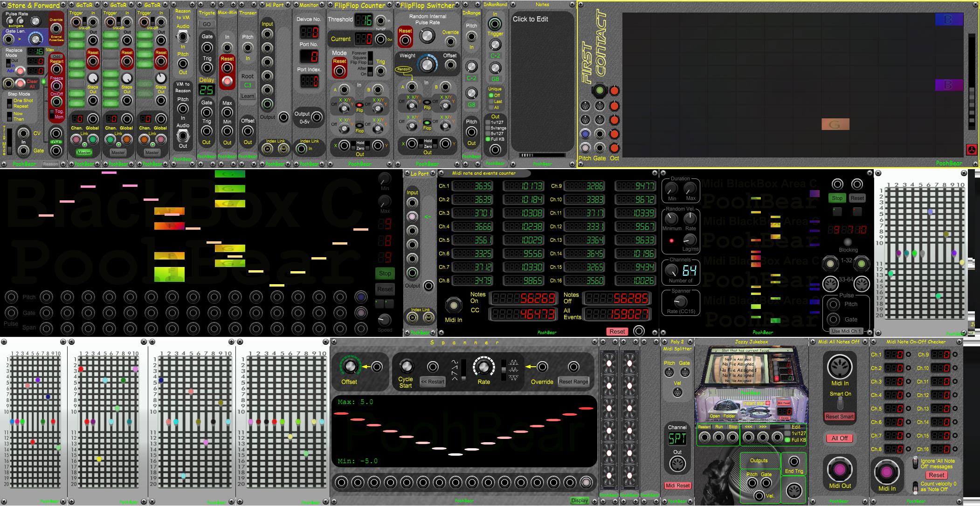980x506 pixels.
Task: Click the Output jack on Hi Port module
Action: tap(283, 117)
